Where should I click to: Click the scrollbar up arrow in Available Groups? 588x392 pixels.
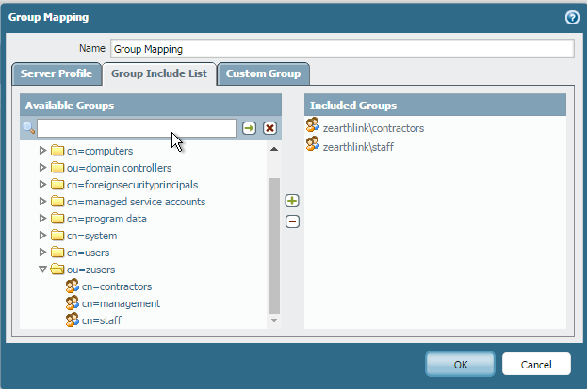[274, 149]
